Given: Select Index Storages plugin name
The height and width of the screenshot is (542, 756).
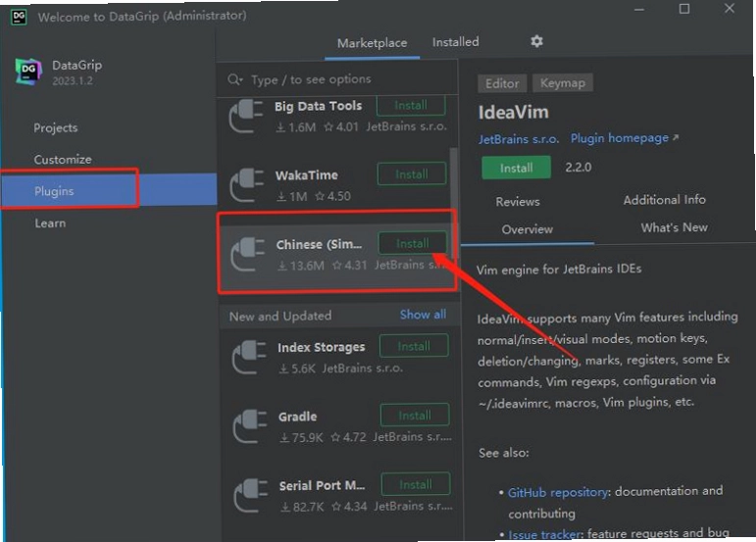Looking at the screenshot, I should click(321, 347).
